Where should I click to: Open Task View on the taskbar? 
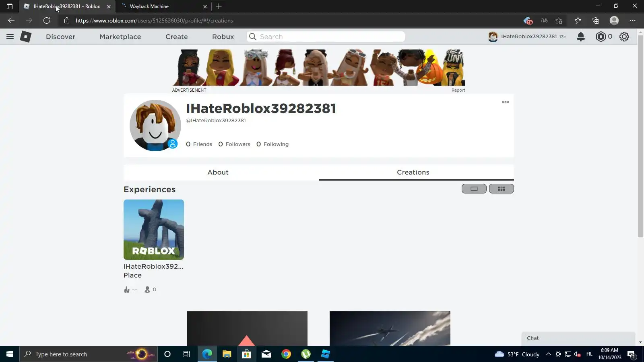[x=187, y=354]
